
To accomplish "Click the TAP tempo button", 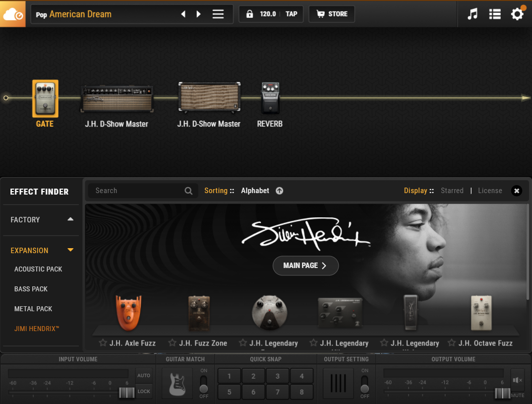I will [x=291, y=14].
